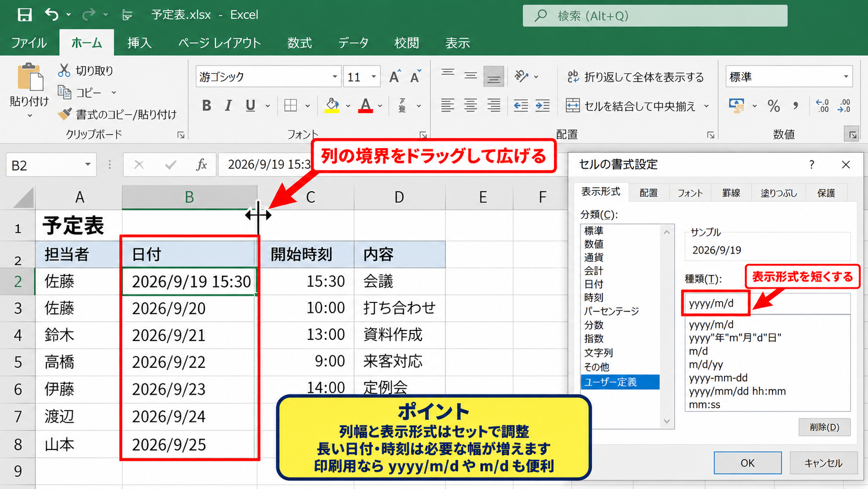Click the Paste clipboard icon
Screen dimensions: 868x489
tap(30, 77)
